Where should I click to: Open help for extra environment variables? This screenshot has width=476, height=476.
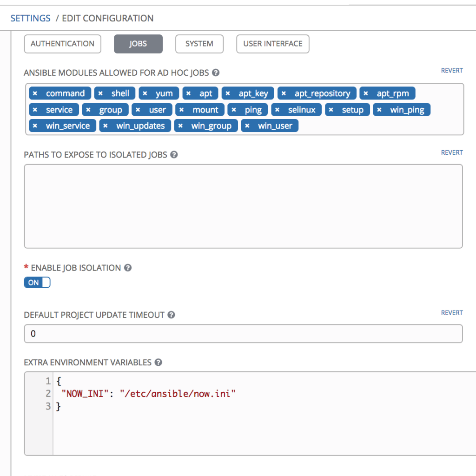click(x=159, y=362)
